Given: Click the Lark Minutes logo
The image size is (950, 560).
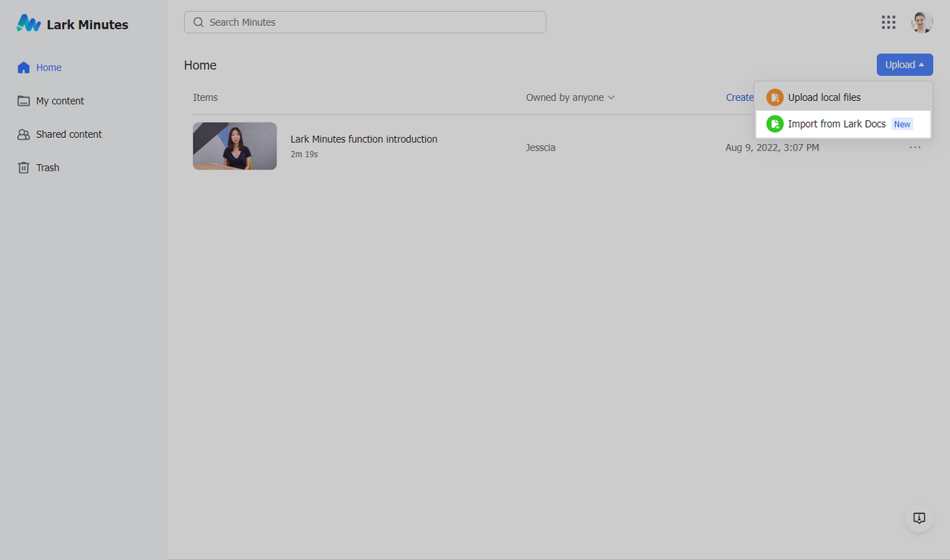Looking at the screenshot, I should pos(29,24).
